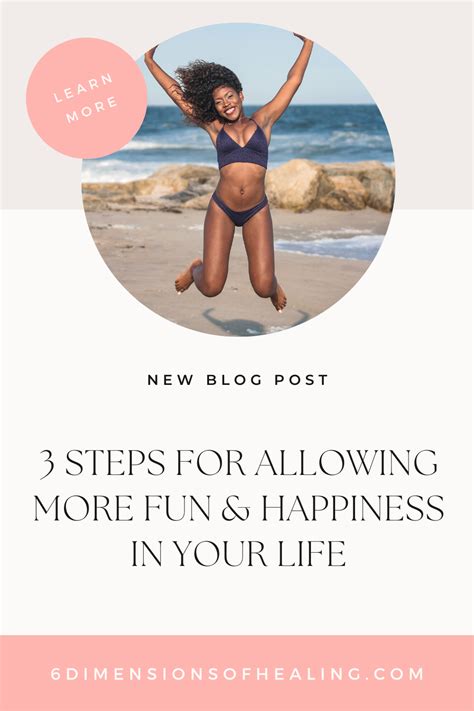Screen dimensions: 474x711
Task: Open the circular beach photo
Action: coord(238,180)
